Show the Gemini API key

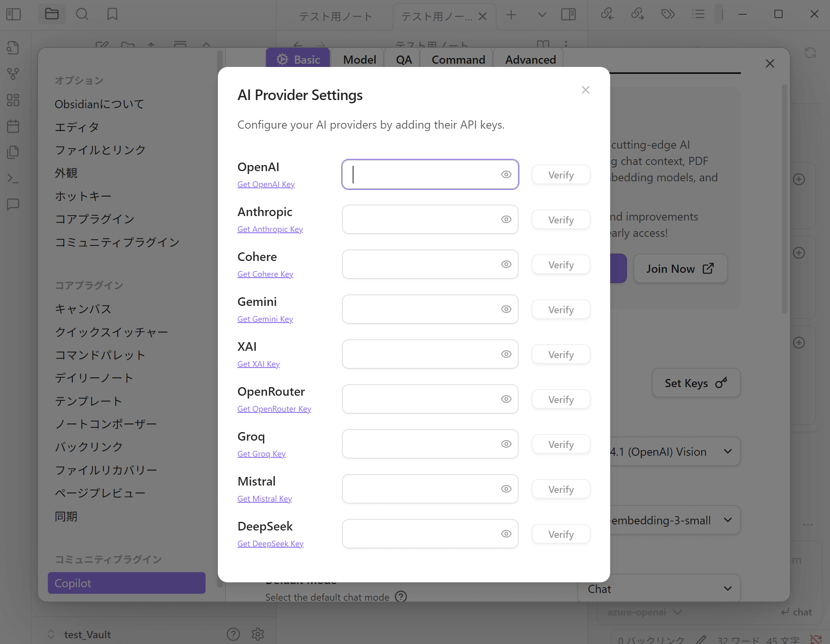point(506,309)
